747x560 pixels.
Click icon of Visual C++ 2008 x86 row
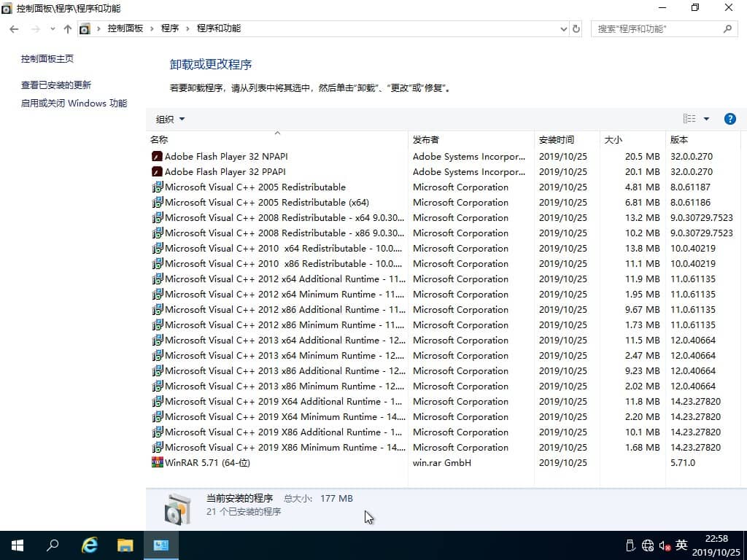tap(158, 233)
